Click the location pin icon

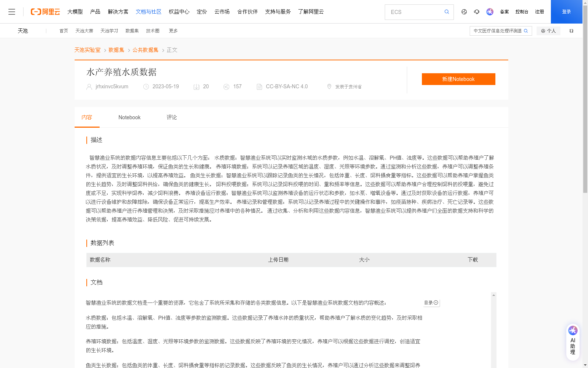tap(329, 86)
